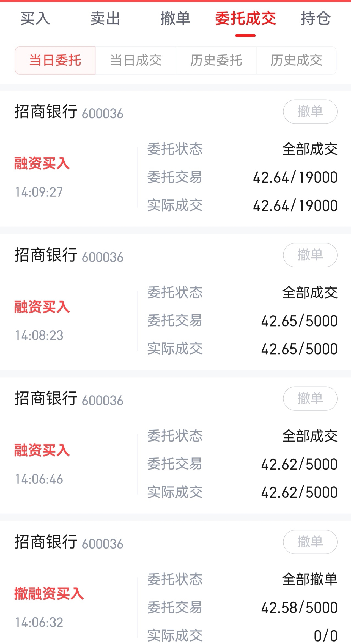Screen dimensions: 351x644
Task: Select the 委托成交 tab
Action: (x=245, y=19)
